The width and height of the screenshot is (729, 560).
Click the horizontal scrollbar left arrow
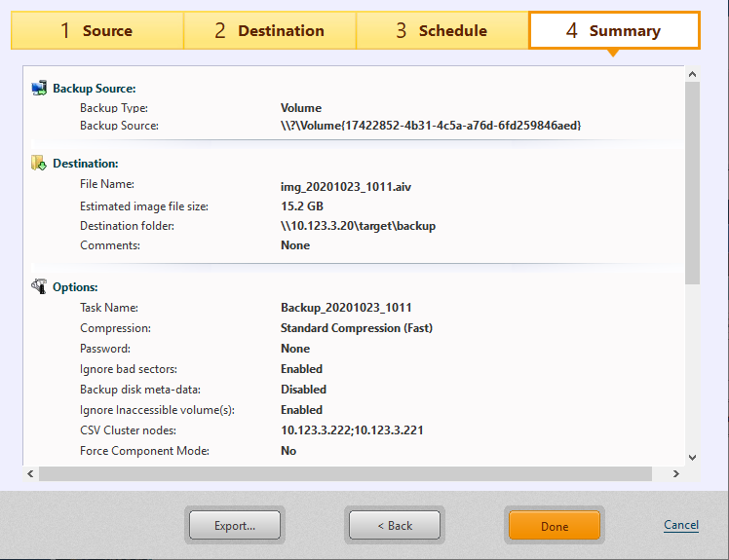click(x=31, y=473)
